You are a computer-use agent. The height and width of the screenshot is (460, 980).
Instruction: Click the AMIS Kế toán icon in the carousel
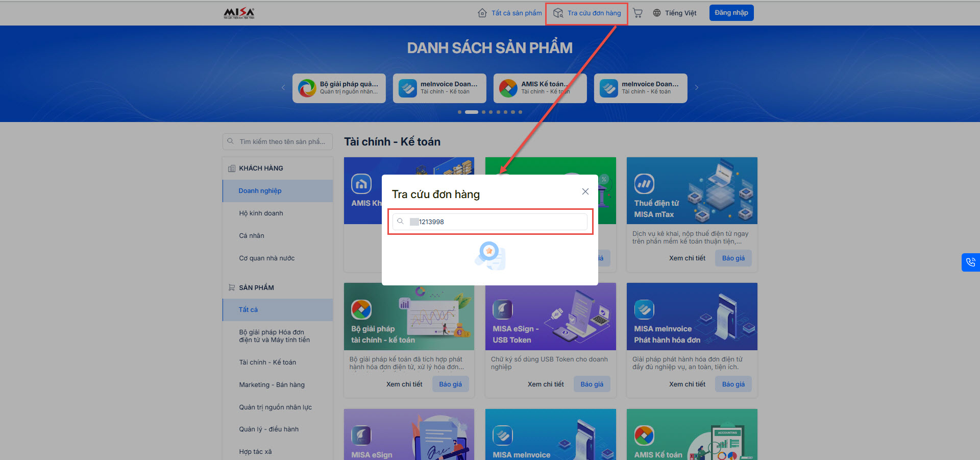508,88
